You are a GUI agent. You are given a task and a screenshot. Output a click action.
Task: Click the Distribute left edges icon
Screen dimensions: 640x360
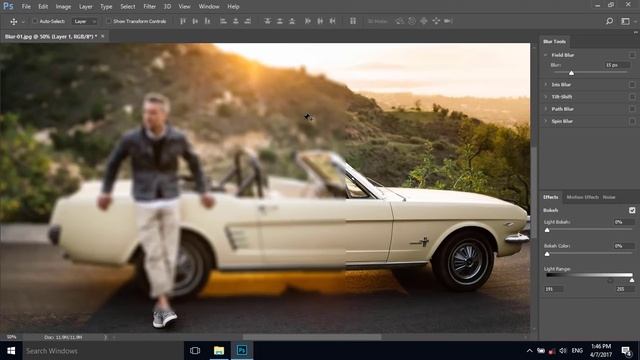click(x=308, y=21)
